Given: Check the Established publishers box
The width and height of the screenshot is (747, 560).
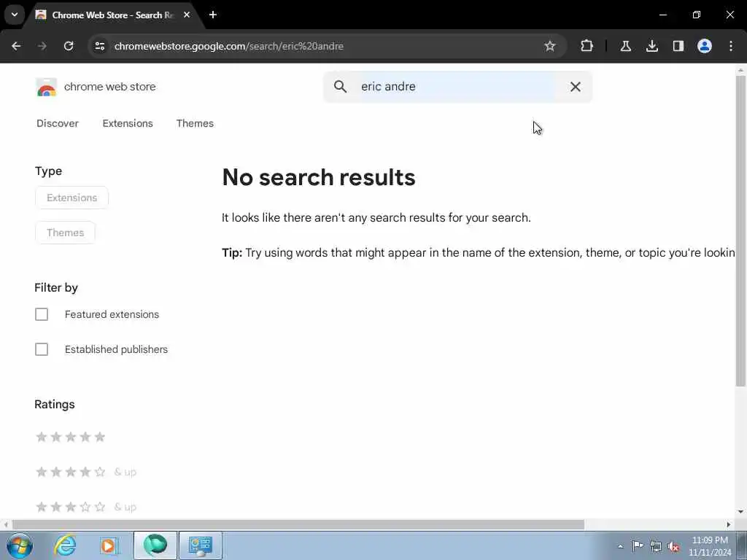Looking at the screenshot, I should pyautogui.click(x=42, y=349).
